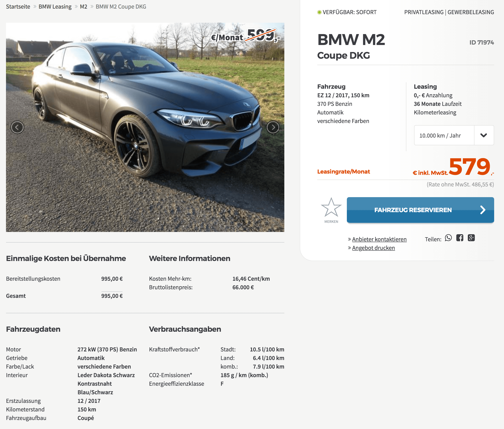The height and width of the screenshot is (429, 504).
Task: Share offer via Google Plus icon
Action: pos(471,238)
